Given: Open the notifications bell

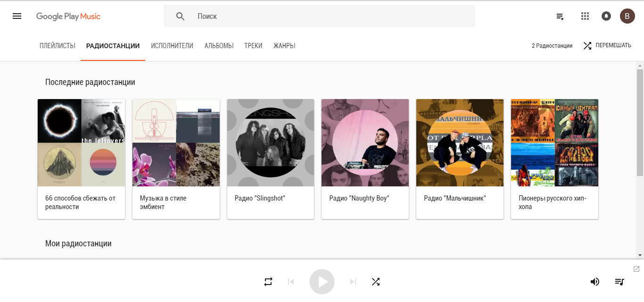Looking at the screenshot, I should [606, 16].
